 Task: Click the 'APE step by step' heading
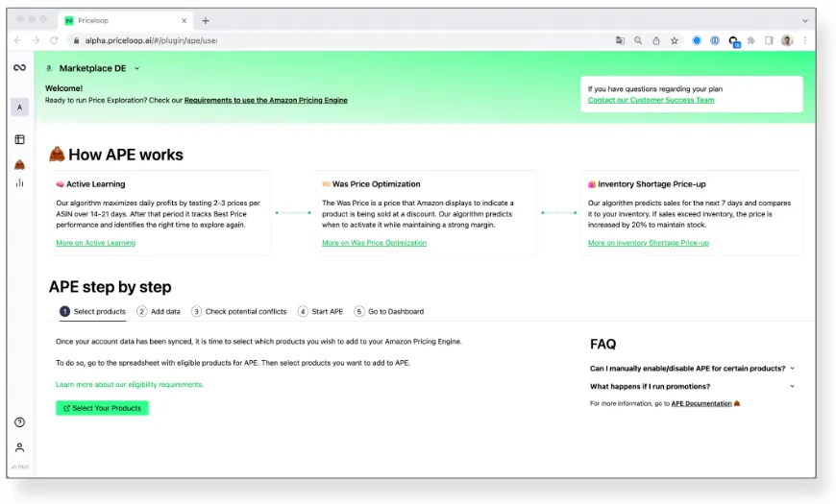tap(110, 287)
